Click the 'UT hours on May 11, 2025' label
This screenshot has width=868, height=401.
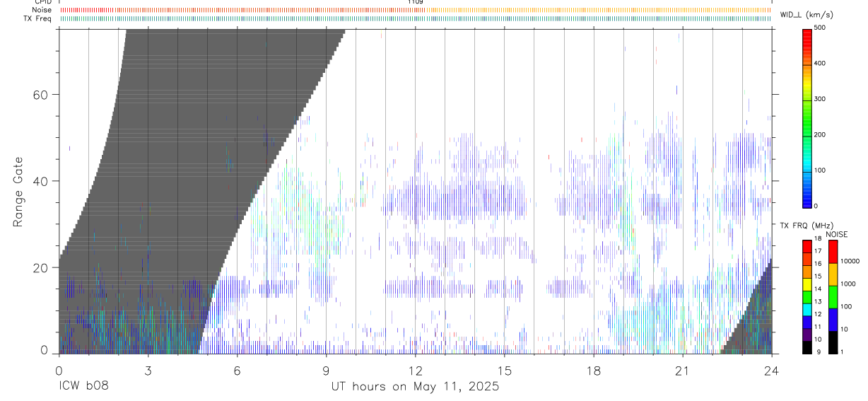click(x=415, y=387)
